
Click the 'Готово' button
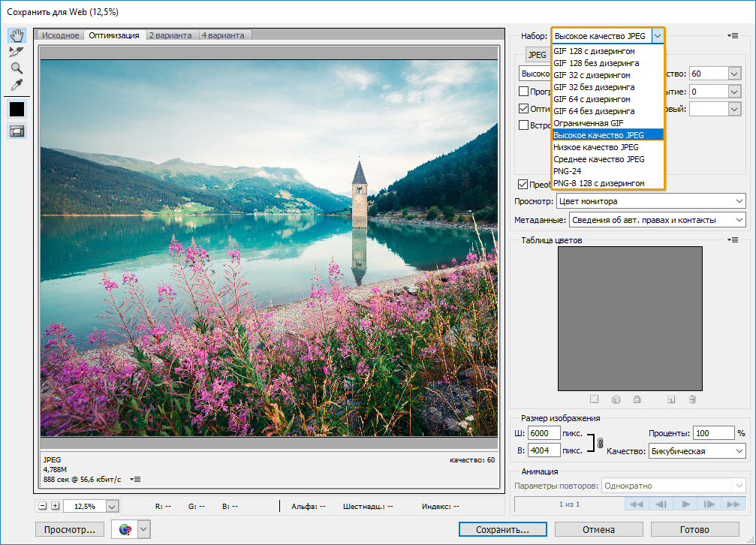694,529
